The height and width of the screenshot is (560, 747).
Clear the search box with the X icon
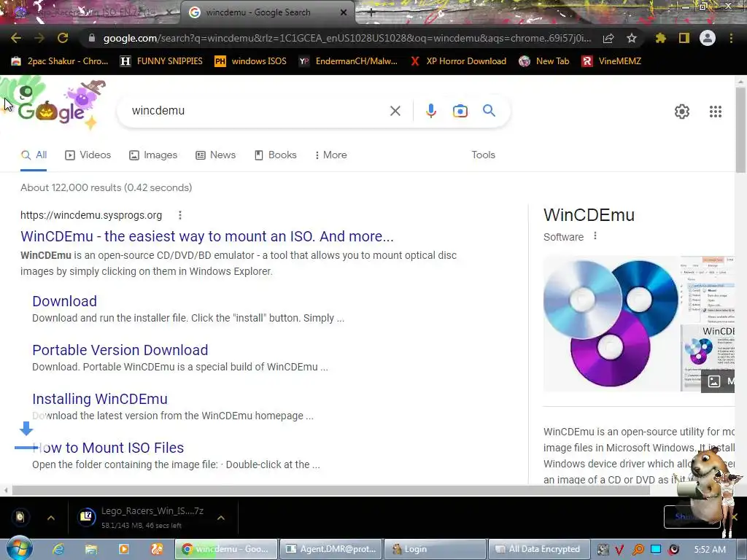pyautogui.click(x=395, y=111)
